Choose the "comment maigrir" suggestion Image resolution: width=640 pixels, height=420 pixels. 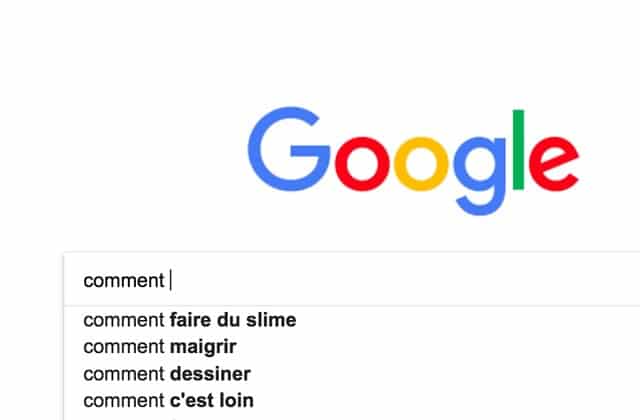click(160, 347)
